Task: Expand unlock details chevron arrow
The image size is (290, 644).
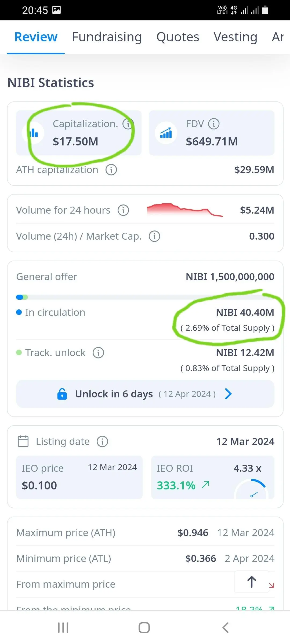Action: tap(228, 394)
